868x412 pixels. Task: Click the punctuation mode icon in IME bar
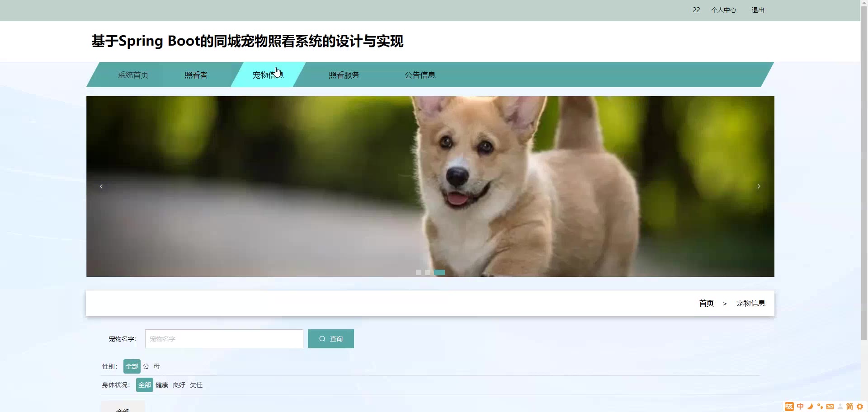pos(820,407)
